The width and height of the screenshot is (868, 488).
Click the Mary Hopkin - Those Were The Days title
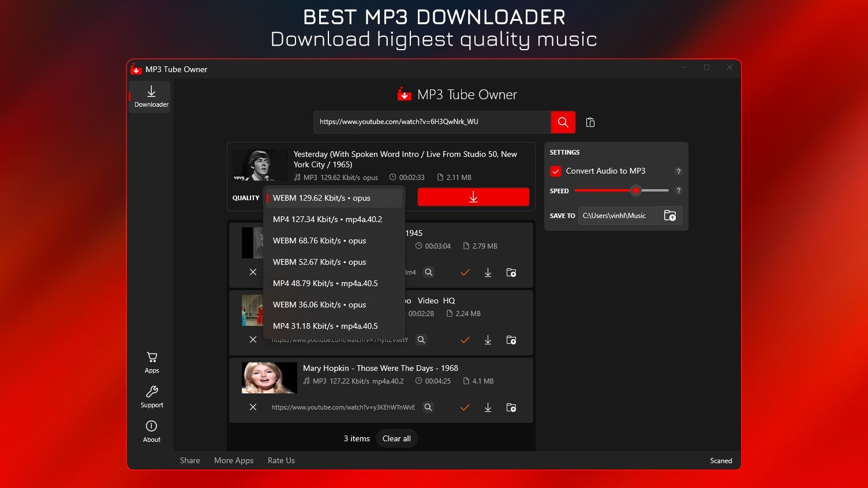pyautogui.click(x=380, y=368)
